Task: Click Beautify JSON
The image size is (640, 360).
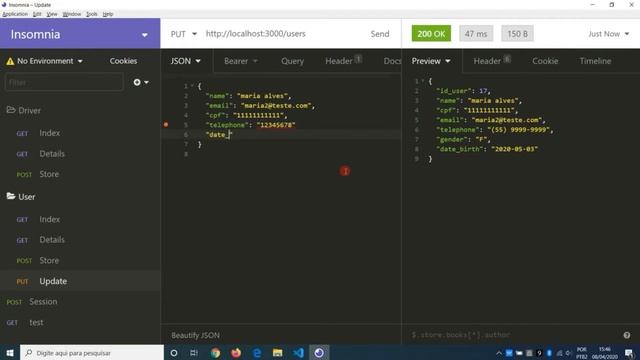Action: 196,336
